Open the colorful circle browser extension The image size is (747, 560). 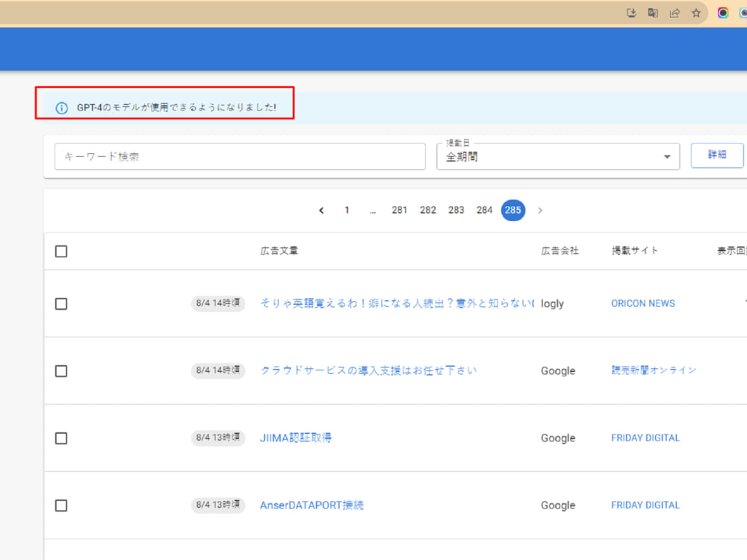[x=722, y=13]
